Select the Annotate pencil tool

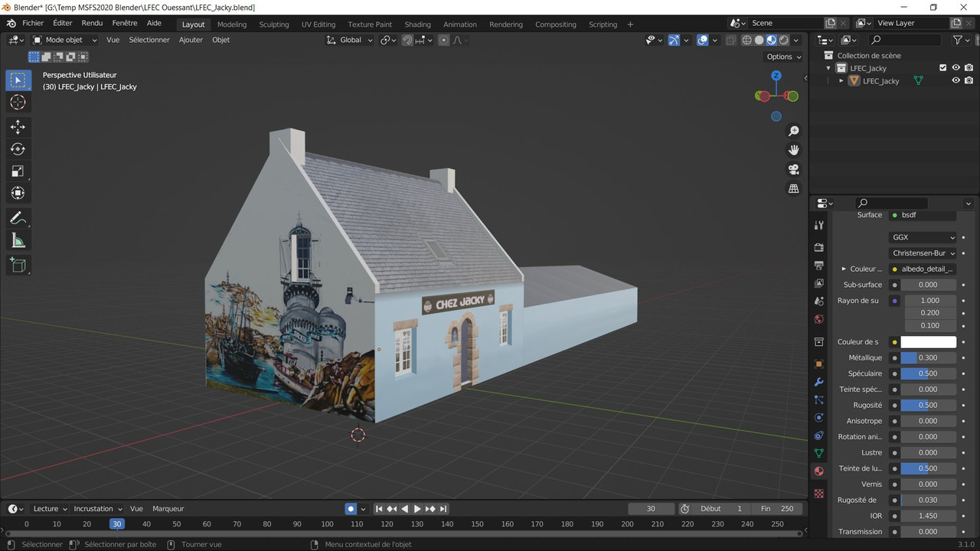pyautogui.click(x=18, y=218)
